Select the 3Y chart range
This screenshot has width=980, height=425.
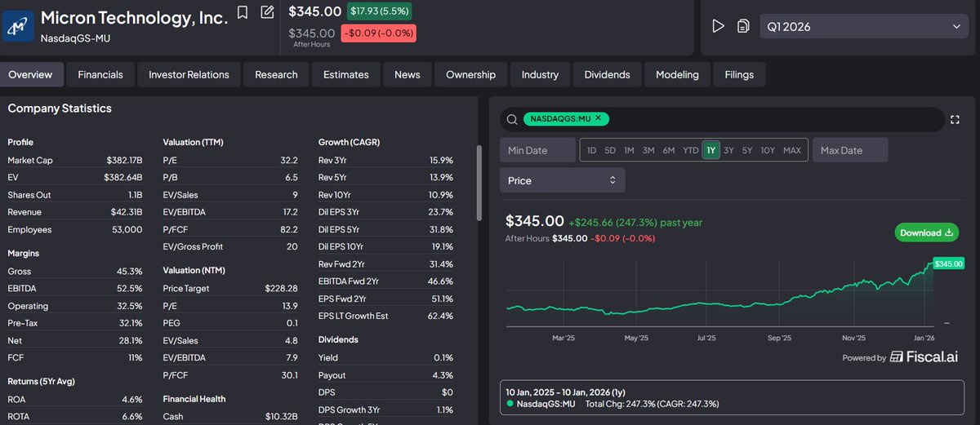[x=729, y=150]
